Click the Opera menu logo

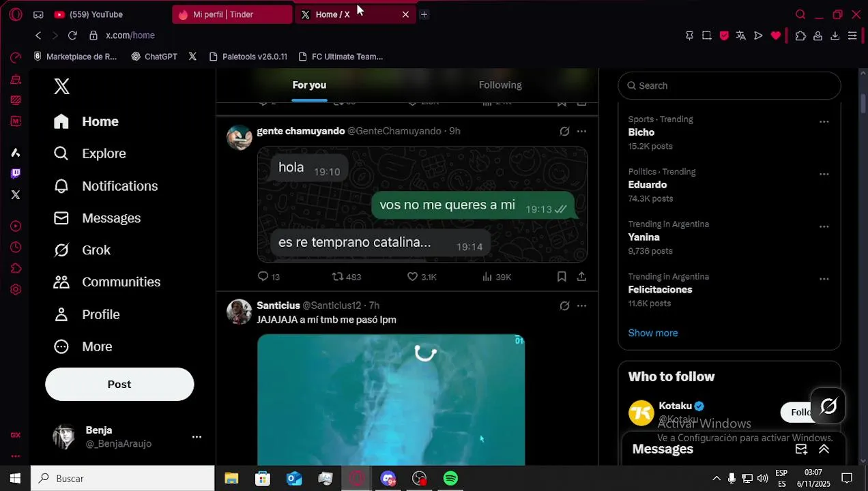(16, 14)
